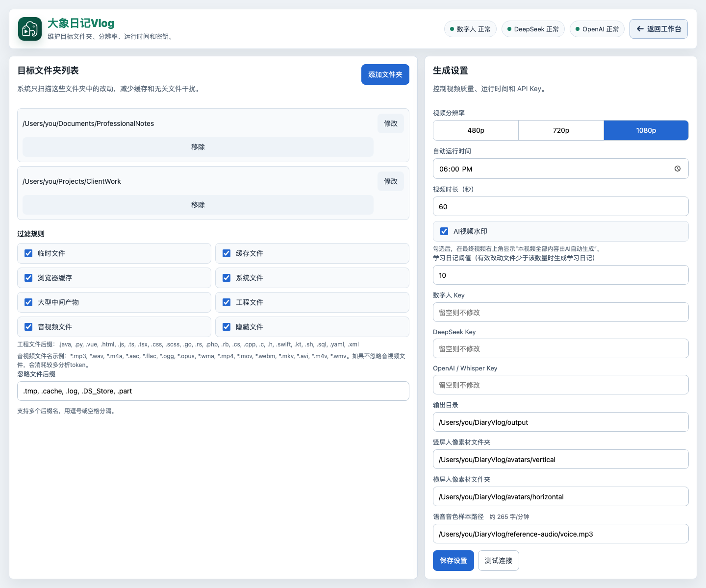Uncheck the 音视频文件 filter checkbox

(28, 327)
